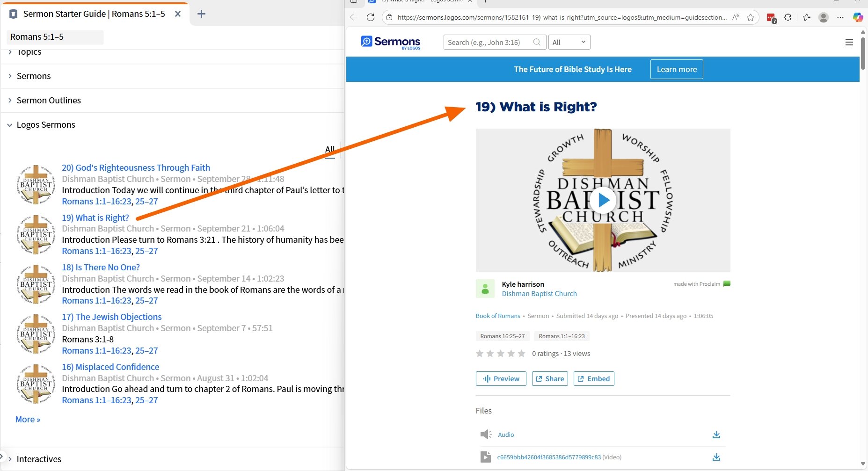This screenshot has height=471, width=868.
Task: Click the read aloud icon in the address bar
Action: tap(735, 17)
